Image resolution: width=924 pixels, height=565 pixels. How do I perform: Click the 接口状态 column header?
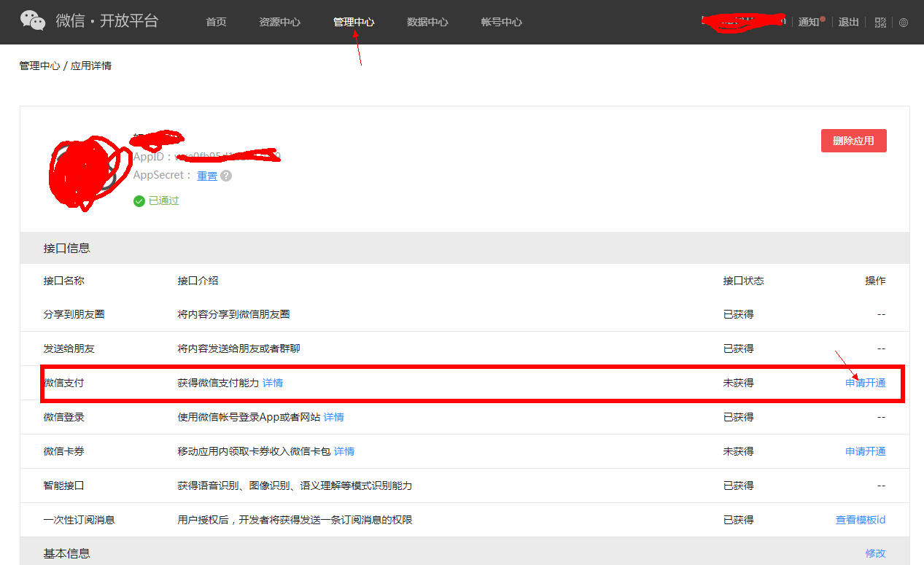pos(744,281)
